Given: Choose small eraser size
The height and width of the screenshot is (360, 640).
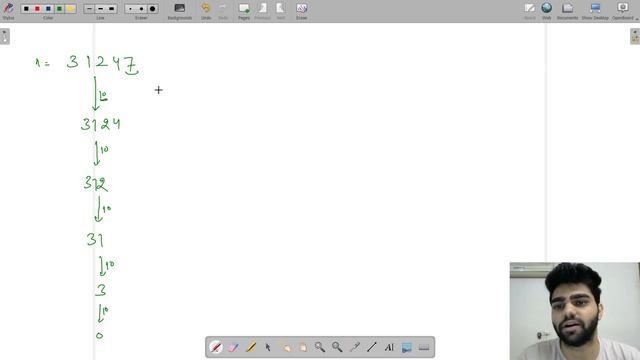Looking at the screenshot, I should tap(130, 9).
